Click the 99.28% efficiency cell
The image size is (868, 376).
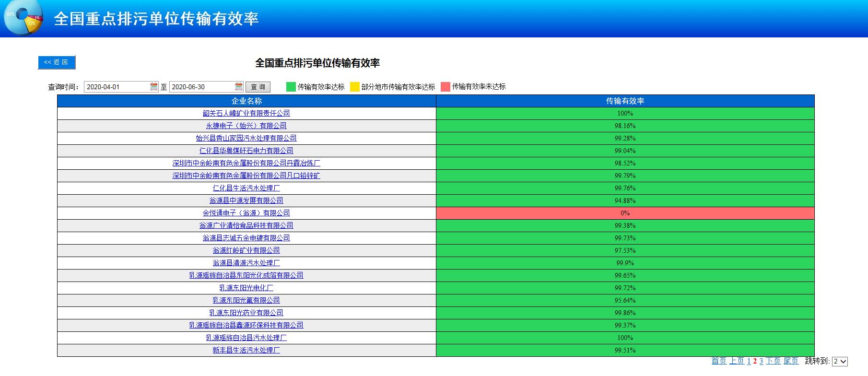click(625, 138)
